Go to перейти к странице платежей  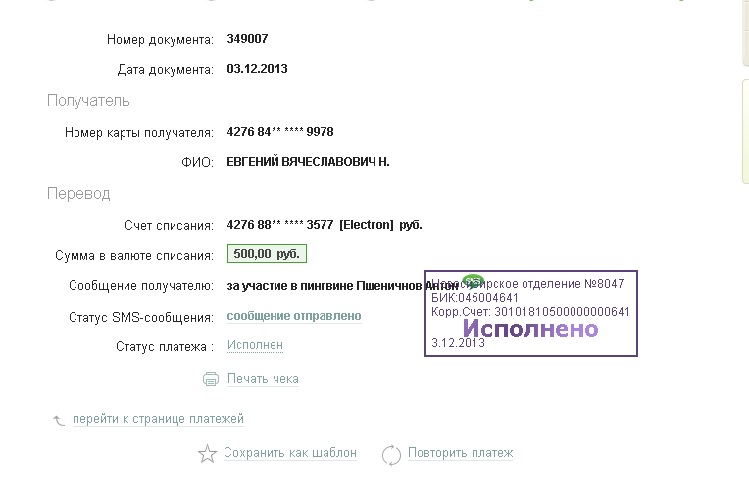(x=158, y=419)
